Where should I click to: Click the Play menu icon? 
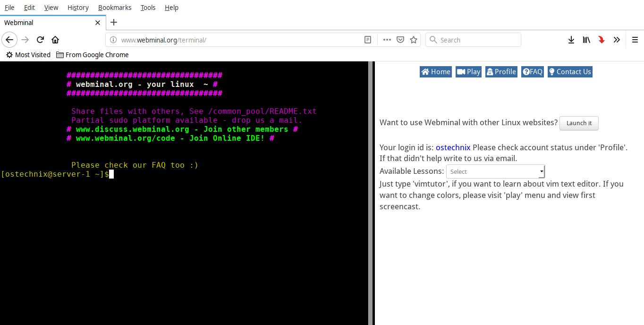(x=460, y=71)
